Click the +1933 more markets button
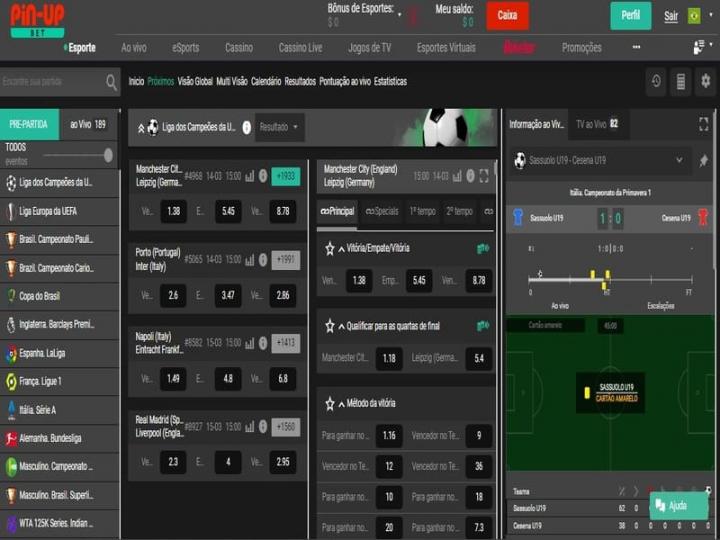Viewport: 720px width, 540px height. click(x=286, y=176)
